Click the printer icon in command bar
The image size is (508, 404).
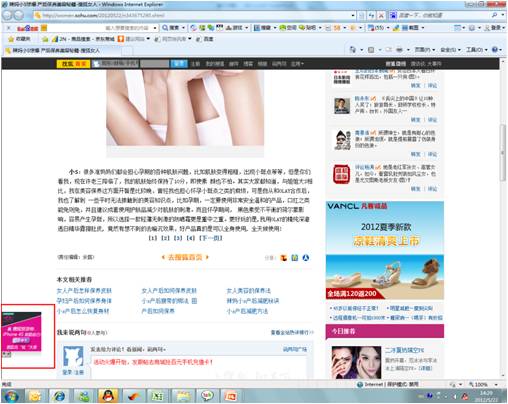point(399,50)
